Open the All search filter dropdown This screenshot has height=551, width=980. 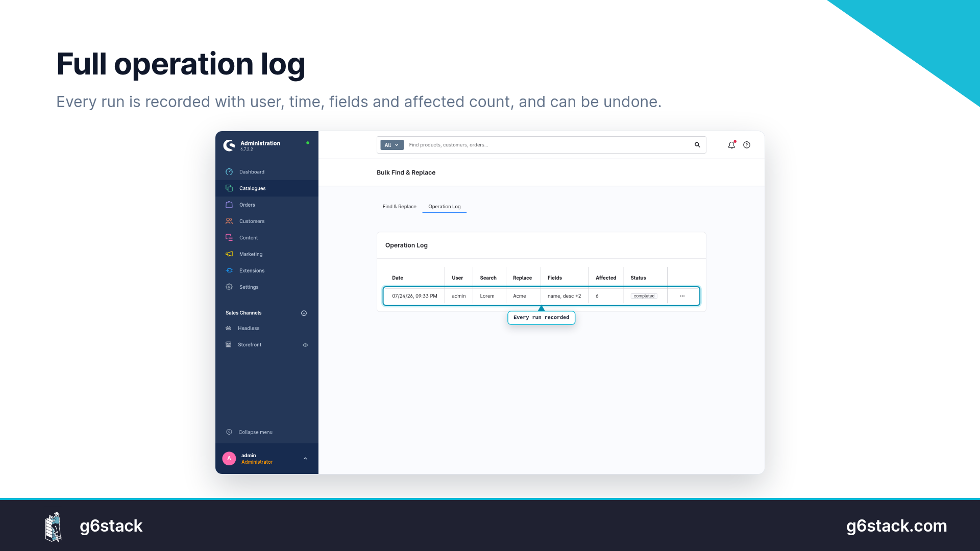click(x=392, y=145)
